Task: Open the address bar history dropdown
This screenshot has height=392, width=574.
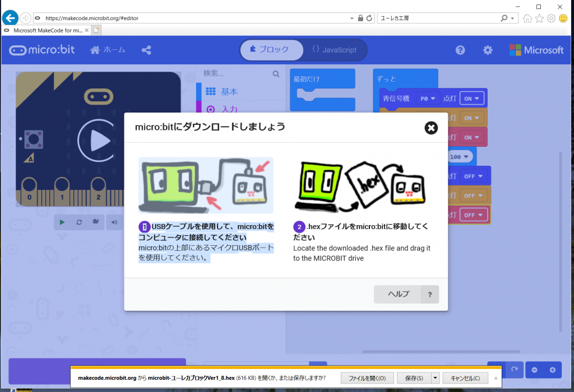Action: pyautogui.click(x=352, y=18)
